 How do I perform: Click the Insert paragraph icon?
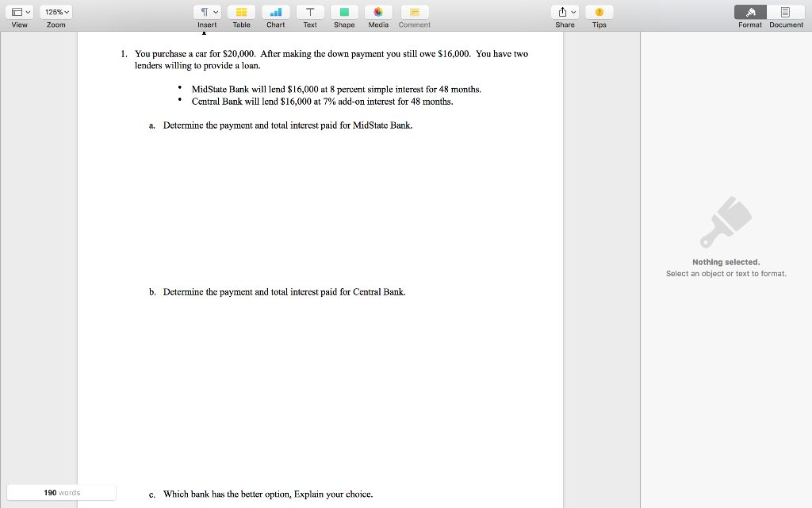[207, 12]
